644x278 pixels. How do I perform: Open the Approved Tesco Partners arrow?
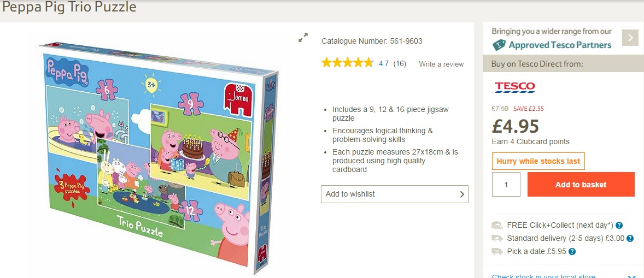coord(630,38)
